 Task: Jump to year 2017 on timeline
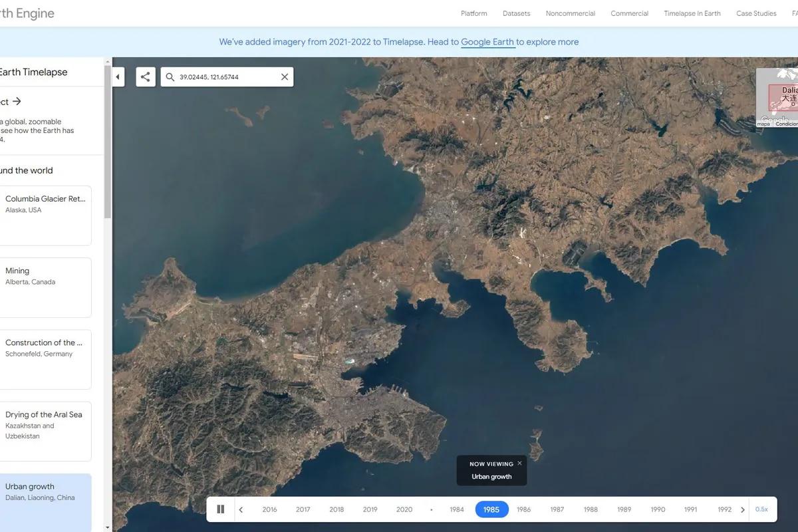(303, 509)
